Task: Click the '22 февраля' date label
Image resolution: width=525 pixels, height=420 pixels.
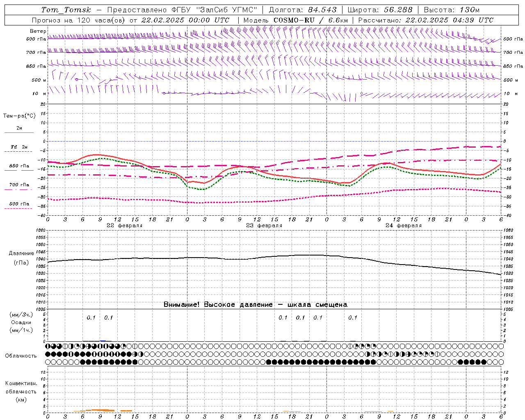Action: [125, 226]
